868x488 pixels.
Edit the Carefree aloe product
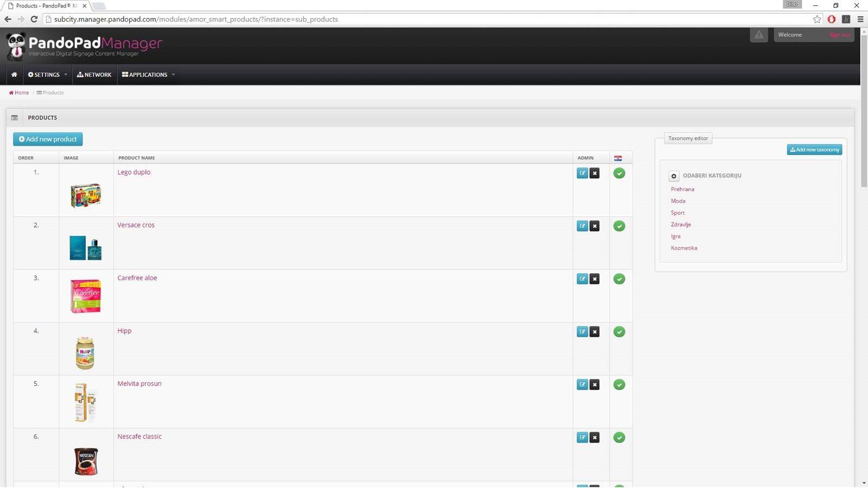coord(582,279)
